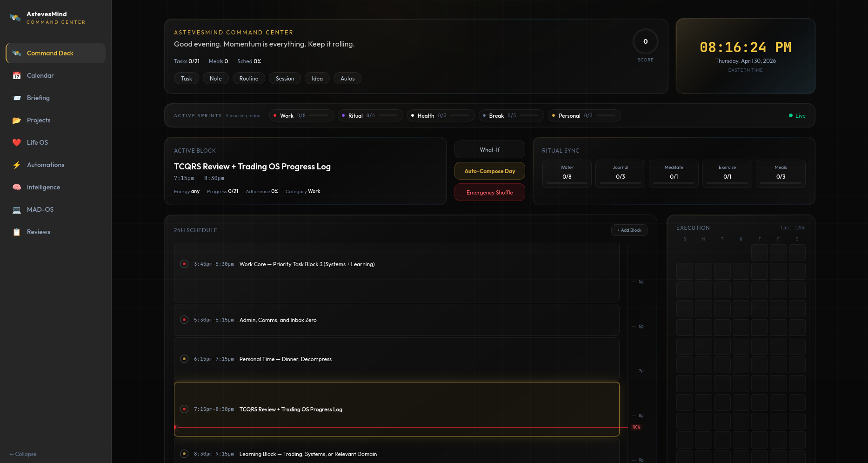868x463 pixels.
Task: Click the What-If button
Action: tap(490, 150)
